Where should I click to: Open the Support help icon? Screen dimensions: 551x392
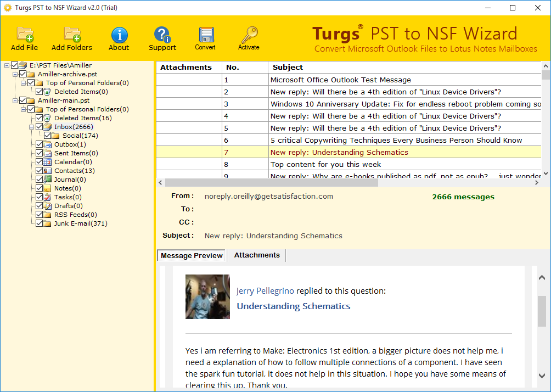tap(162, 35)
